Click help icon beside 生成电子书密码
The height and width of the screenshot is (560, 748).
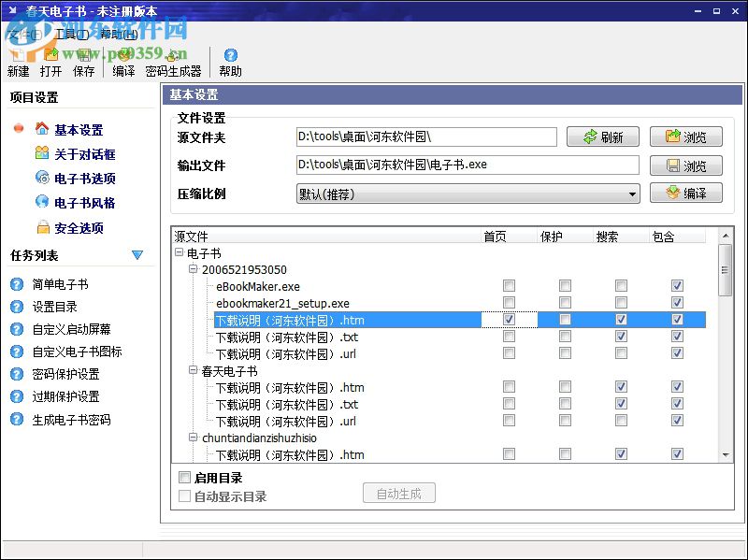(17, 419)
